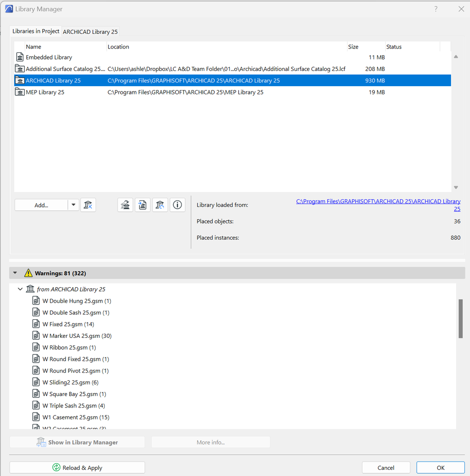
Task: Click the library list scroll up arrow
Action: (456, 57)
